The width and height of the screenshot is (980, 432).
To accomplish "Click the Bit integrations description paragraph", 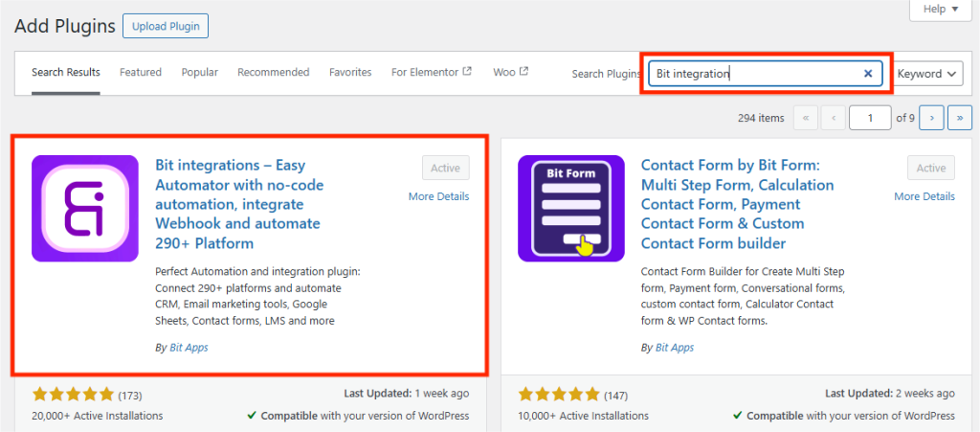I will pos(256,297).
